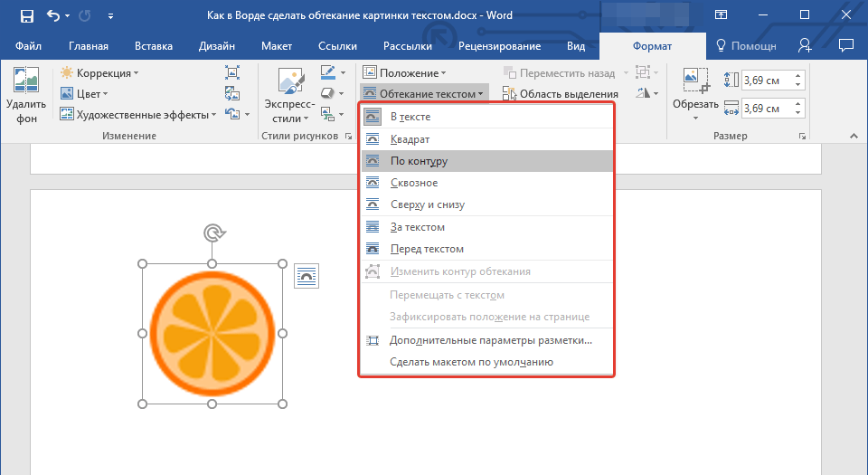868x475 pixels.
Task: Switch to the Вставка ribbon tab
Action: tap(154, 46)
